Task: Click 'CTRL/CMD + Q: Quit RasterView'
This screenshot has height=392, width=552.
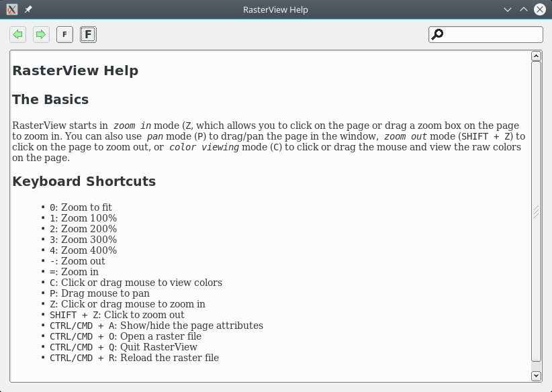Action: point(123,347)
